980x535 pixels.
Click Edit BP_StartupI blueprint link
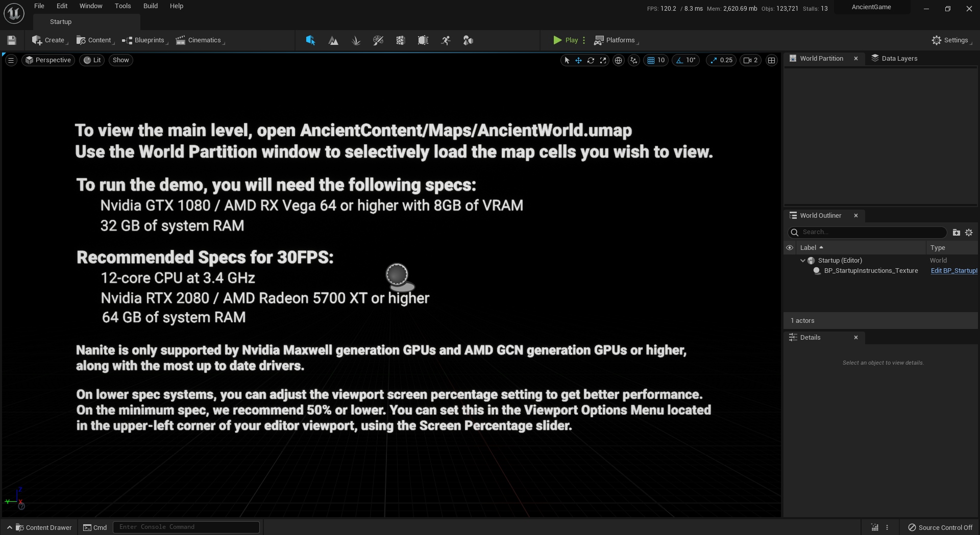click(954, 271)
